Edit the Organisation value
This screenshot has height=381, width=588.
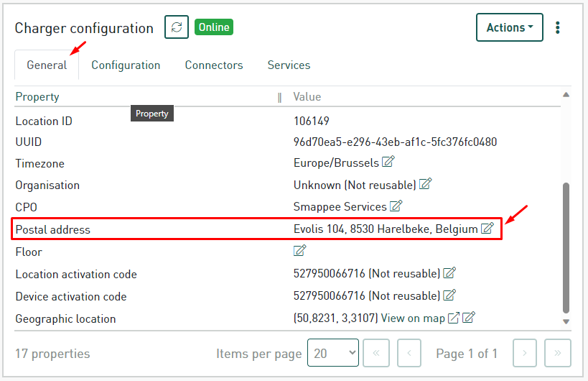click(x=425, y=184)
